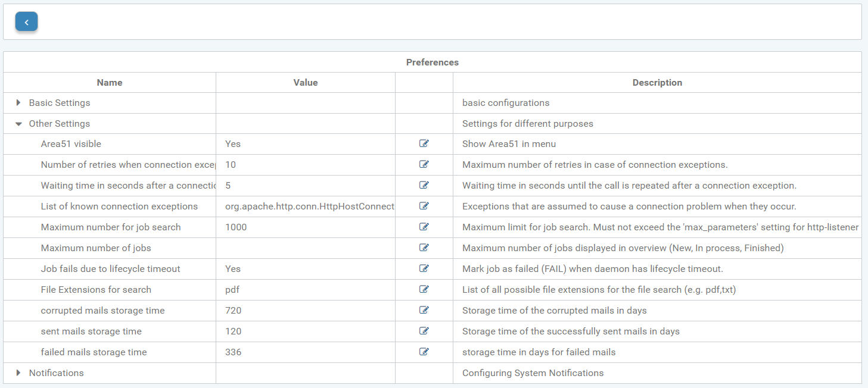Click edit icon for Maximum number of jobs
The height and width of the screenshot is (388, 868).
click(424, 248)
